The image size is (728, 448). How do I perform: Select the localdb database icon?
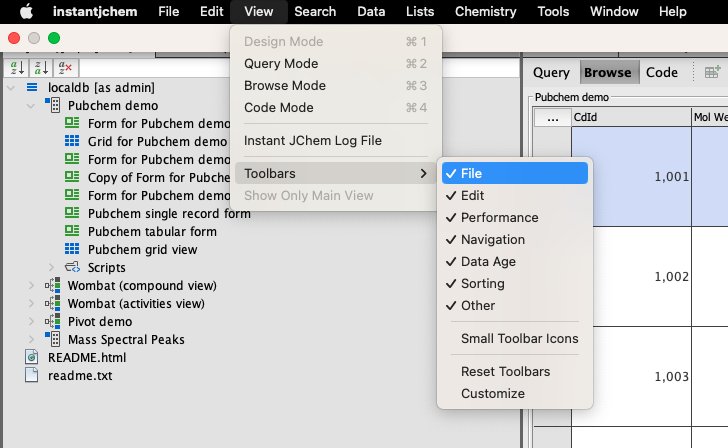pyautogui.click(x=31, y=88)
